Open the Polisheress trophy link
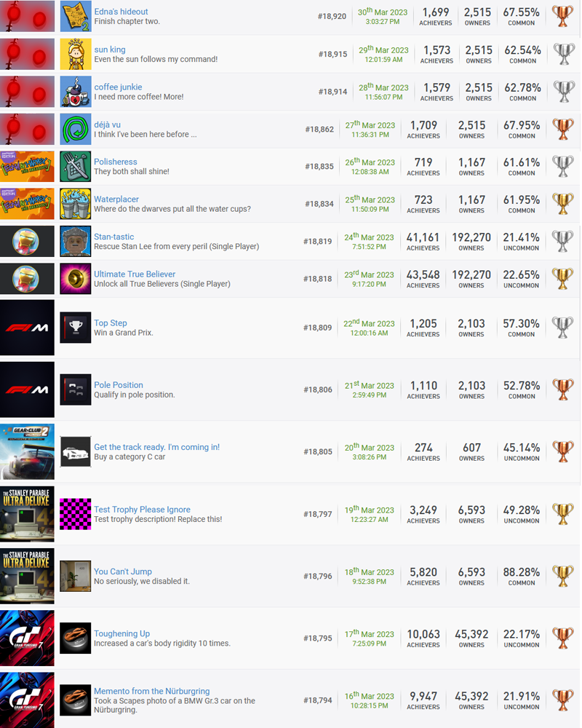582x728 pixels. point(116,162)
